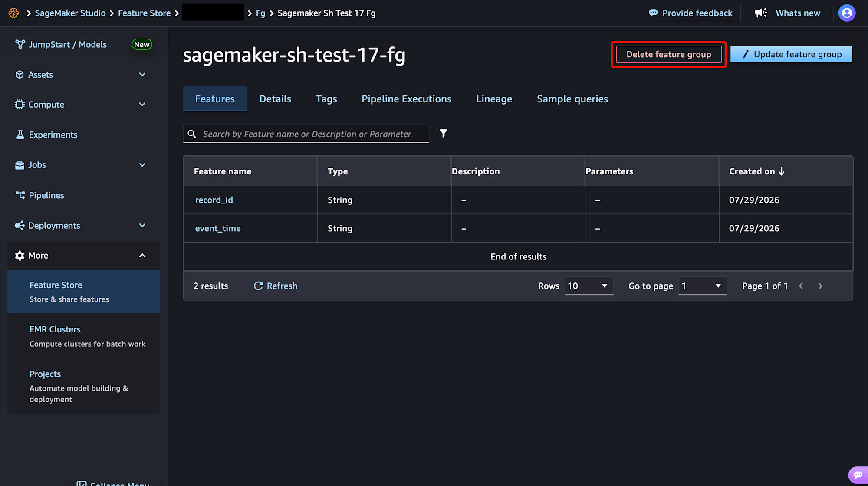Click the feature search input field
The height and width of the screenshot is (486, 868).
click(306, 134)
